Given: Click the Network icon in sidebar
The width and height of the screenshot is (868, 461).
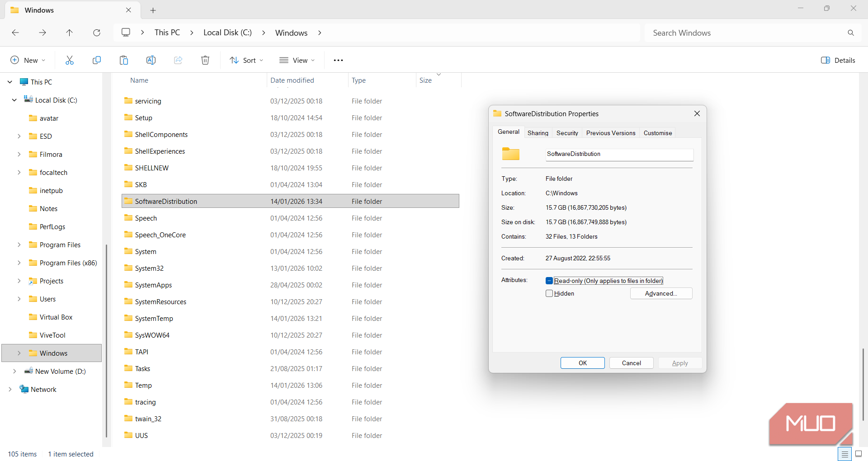Looking at the screenshot, I should click(24, 389).
